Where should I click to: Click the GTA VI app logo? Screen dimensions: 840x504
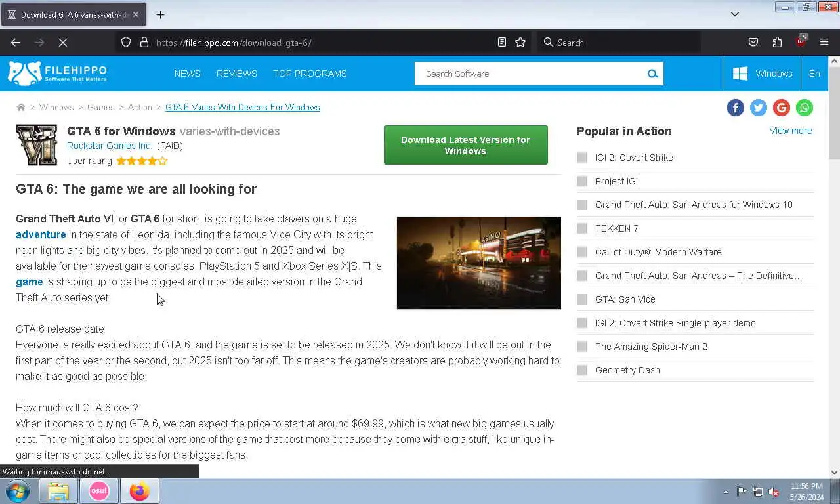pos(37,145)
